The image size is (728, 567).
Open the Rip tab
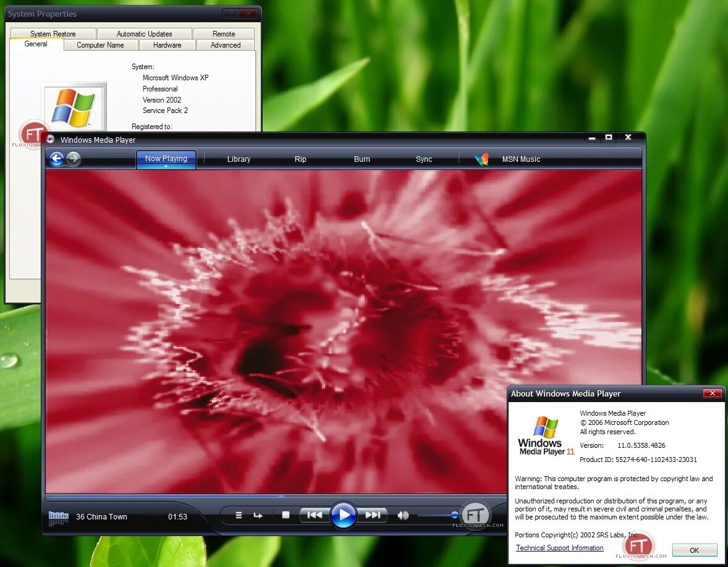point(300,159)
